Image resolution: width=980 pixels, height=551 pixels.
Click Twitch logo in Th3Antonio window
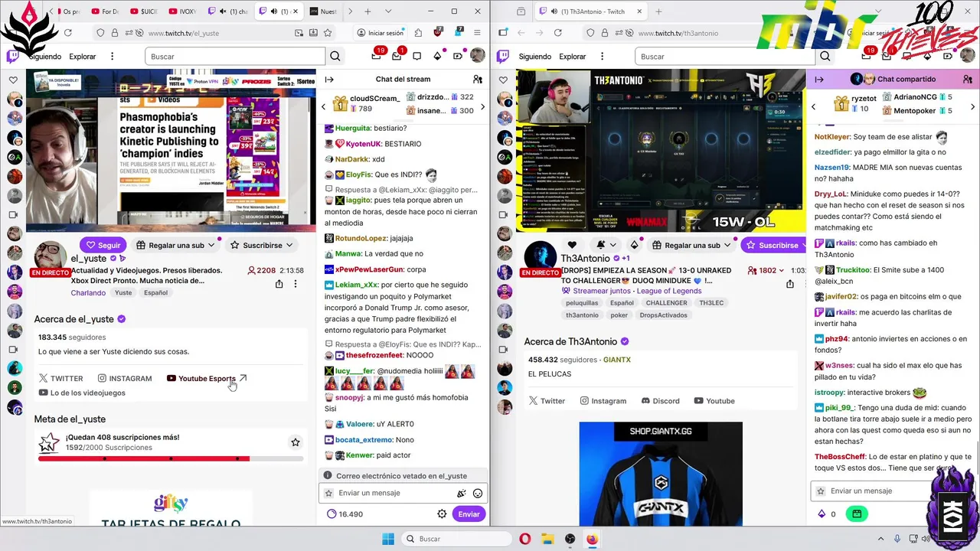tap(503, 57)
